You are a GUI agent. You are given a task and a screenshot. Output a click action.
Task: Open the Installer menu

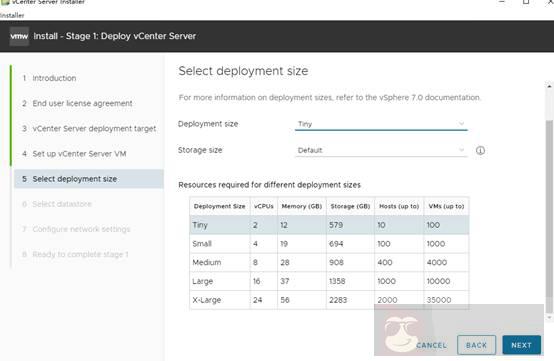coord(12,15)
